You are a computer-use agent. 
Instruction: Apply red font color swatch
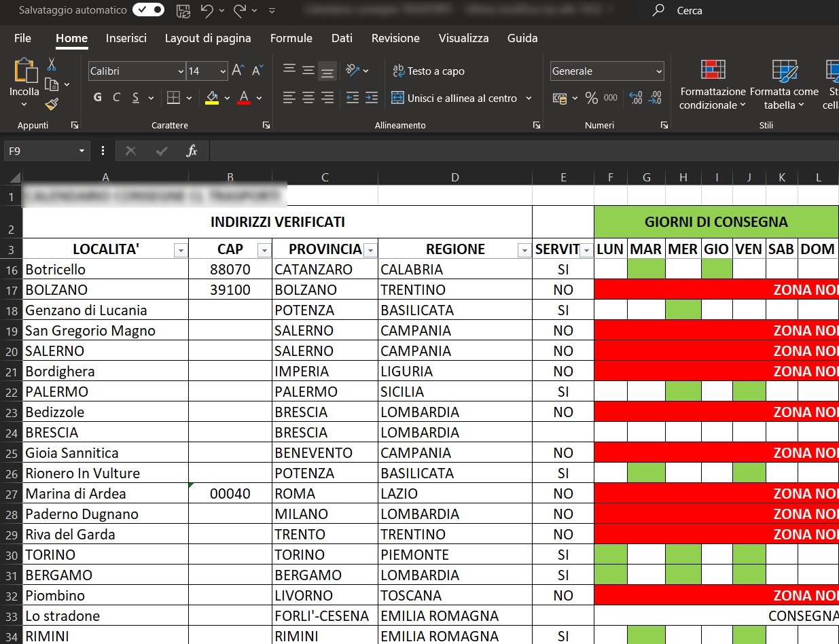click(x=244, y=98)
